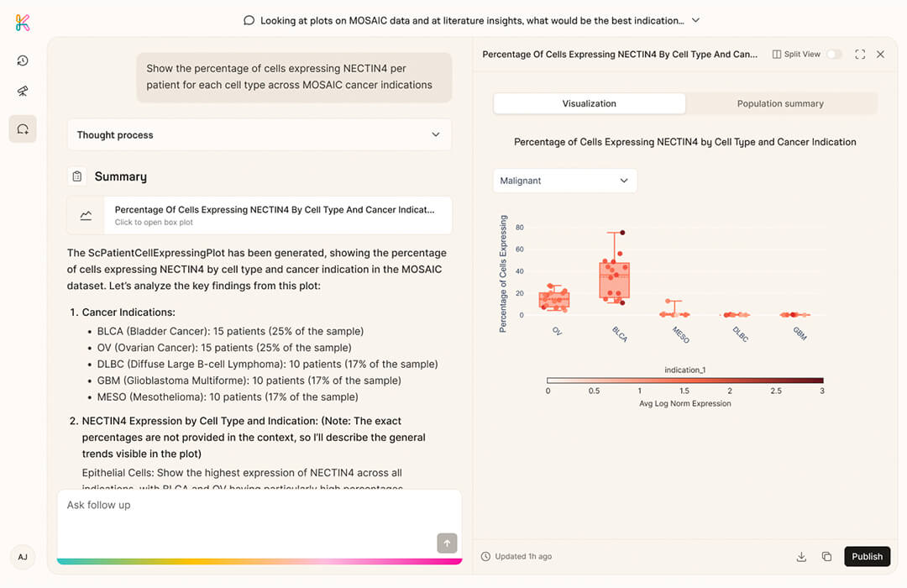
Task: Click the colorful K logo icon
Action: (x=23, y=23)
